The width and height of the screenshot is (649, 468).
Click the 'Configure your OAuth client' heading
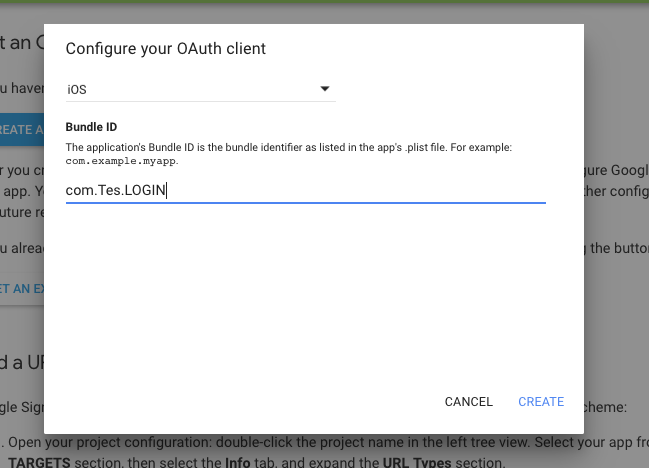166,49
